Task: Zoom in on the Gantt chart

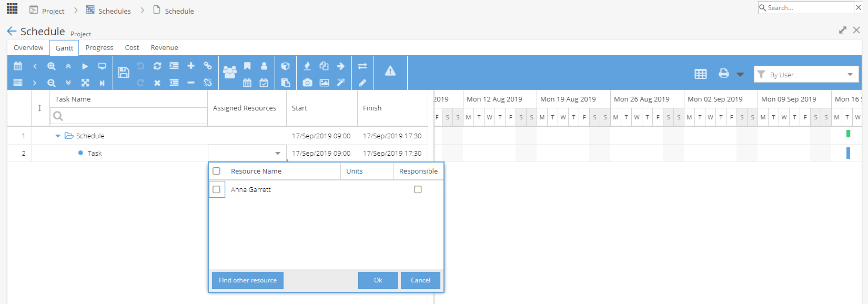Action: (52, 66)
